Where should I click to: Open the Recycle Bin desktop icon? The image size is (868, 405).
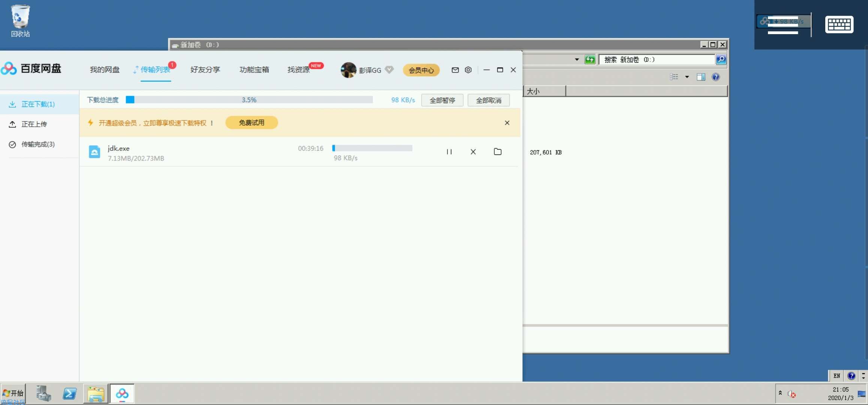[x=20, y=21]
